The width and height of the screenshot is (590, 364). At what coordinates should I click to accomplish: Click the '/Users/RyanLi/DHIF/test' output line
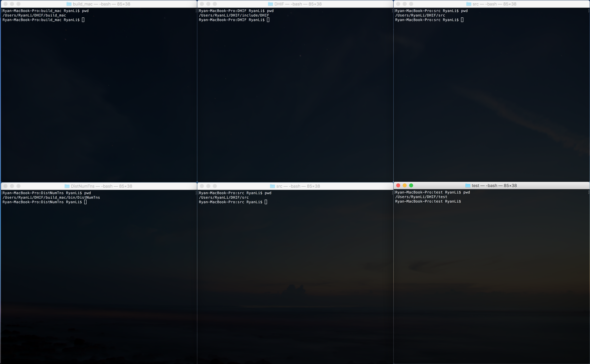(421, 197)
